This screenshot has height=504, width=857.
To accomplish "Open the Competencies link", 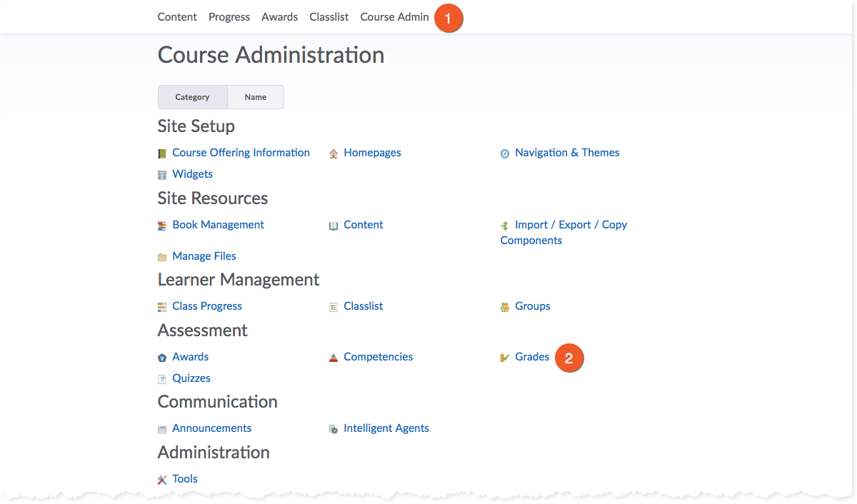I will (378, 357).
